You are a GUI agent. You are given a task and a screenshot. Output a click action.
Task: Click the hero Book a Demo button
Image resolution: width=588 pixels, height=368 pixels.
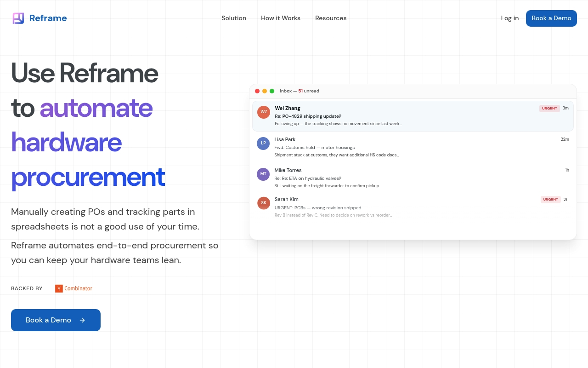(x=56, y=320)
